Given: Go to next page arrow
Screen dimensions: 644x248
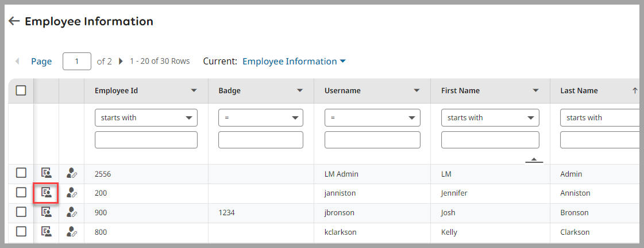Looking at the screenshot, I should click(x=121, y=61).
